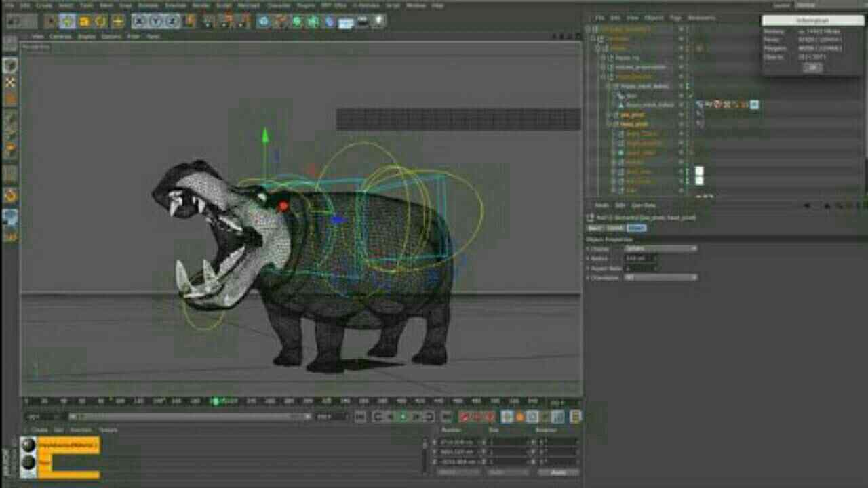Click the Autokeying timeline icon
The image size is (868, 488).
click(476, 416)
